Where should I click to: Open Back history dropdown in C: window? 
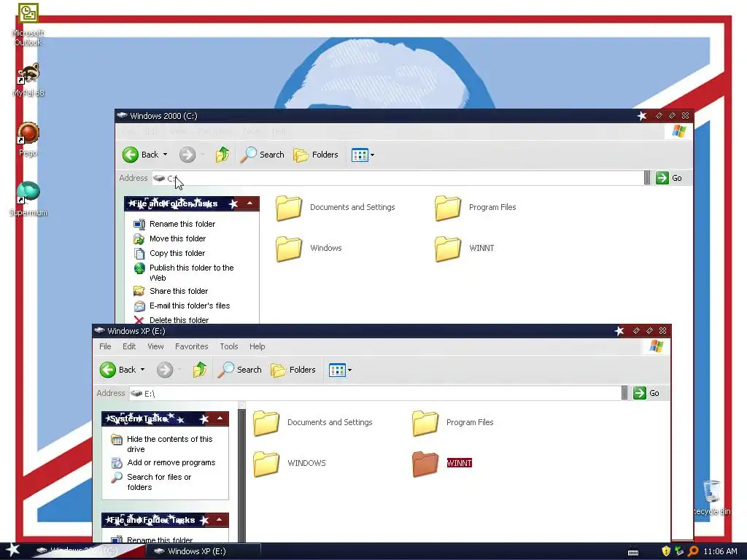pyautogui.click(x=166, y=155)
